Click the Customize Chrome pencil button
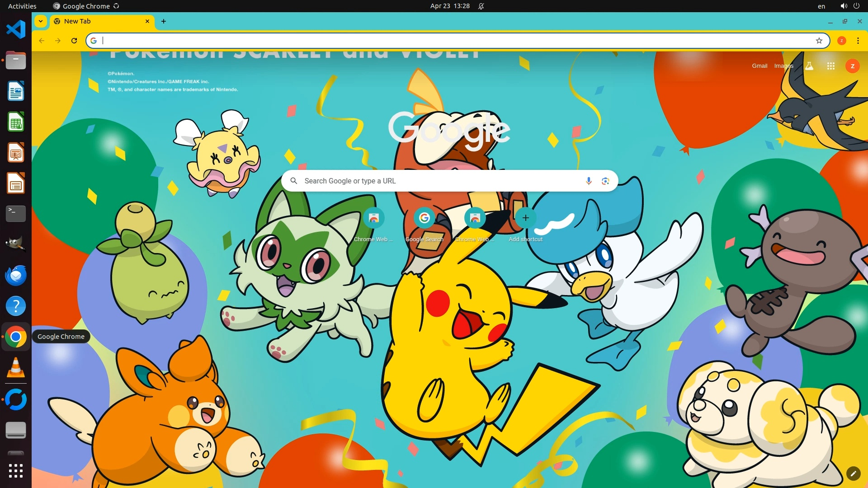 [x=853, y=473]
